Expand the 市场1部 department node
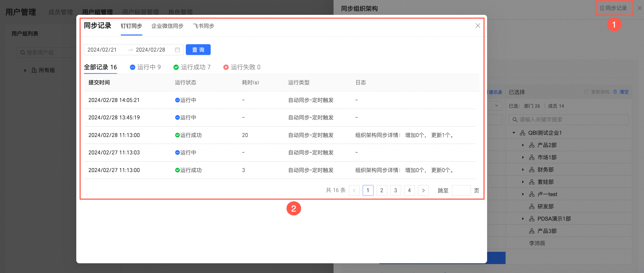 pyautogui.click(x=523, y=157)
